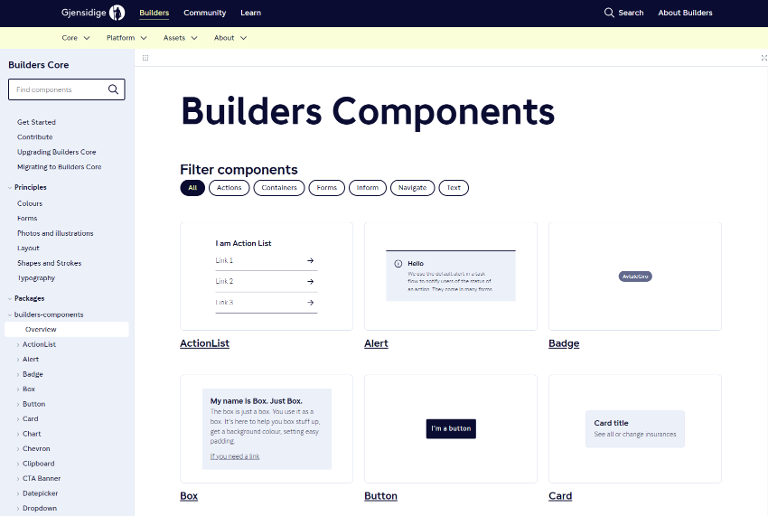The image size is (768, 516).
Task: Click the small grid icon above the page title
Action: (145, 58)
